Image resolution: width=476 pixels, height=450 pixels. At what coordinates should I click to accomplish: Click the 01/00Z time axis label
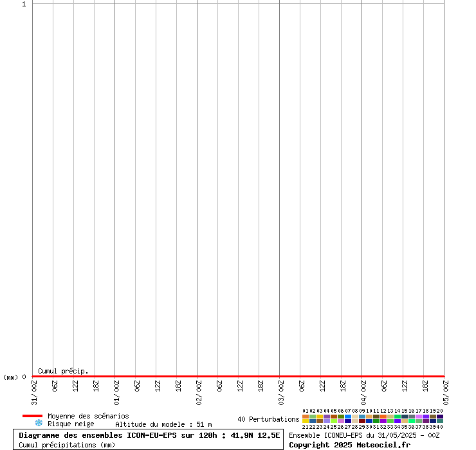[x=116, y=393]
